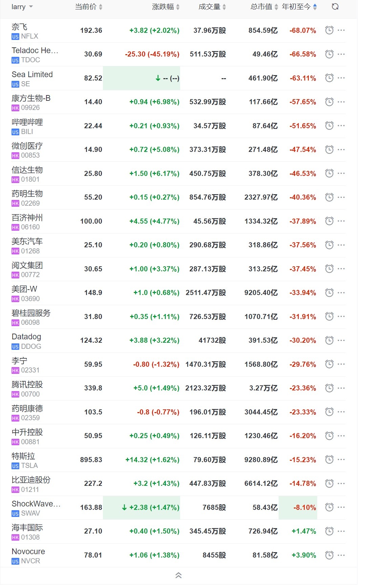Open three-dot menu for 特斯拉 TSLA
369x588 pixels.
point(341,459)
